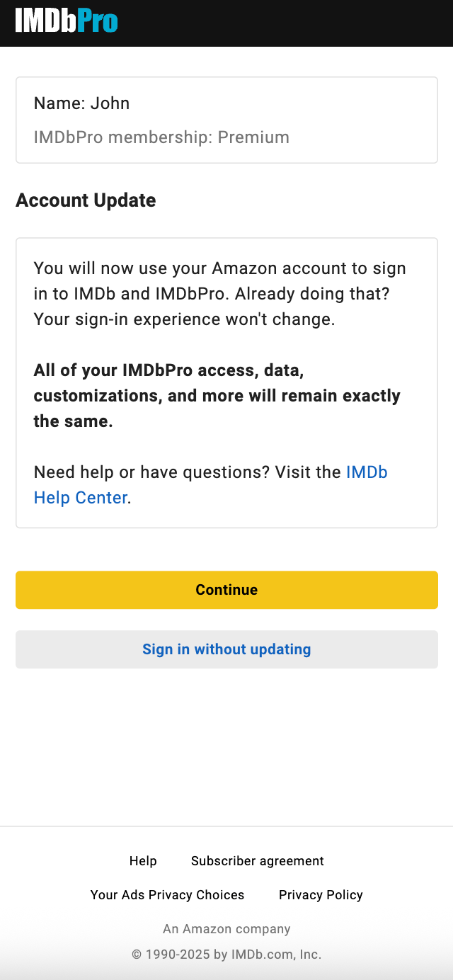Image resolution: width=453 pixels, height=980 pixels.
Task: Open the Help footer link
Action: pos(143,861)
